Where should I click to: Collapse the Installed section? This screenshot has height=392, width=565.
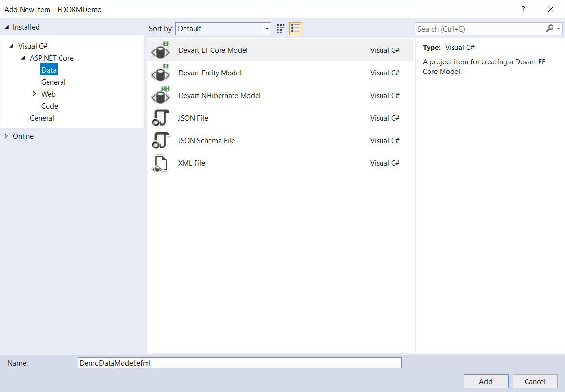tap(7, 27)
